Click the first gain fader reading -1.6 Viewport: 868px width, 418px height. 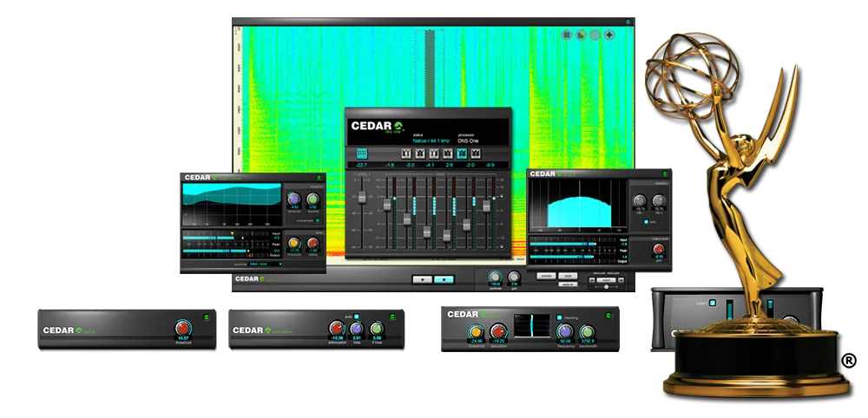(x=387, y=205)
